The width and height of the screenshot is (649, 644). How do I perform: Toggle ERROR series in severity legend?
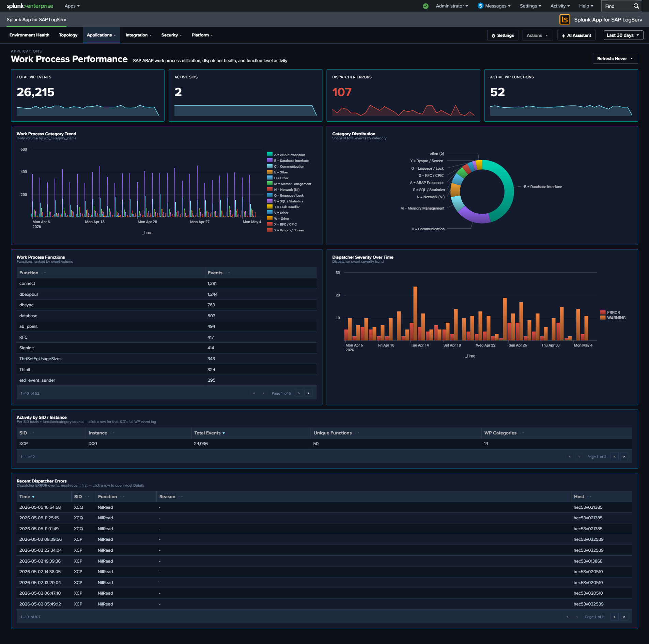click(x=610, y=312)
